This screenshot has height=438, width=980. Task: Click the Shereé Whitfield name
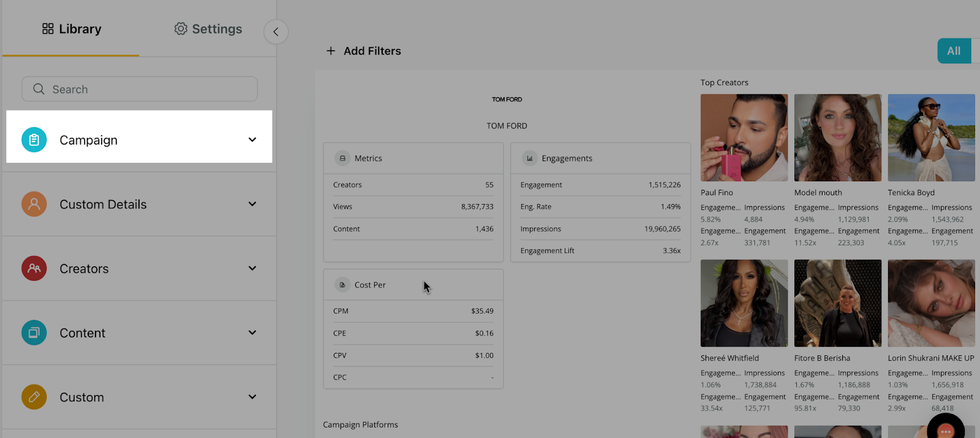point(729,358)
